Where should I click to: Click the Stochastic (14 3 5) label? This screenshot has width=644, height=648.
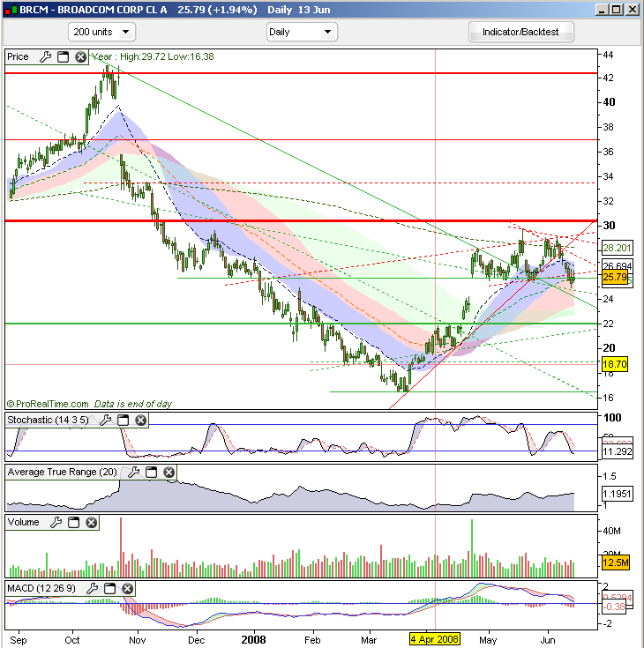[x=48, y=420]
